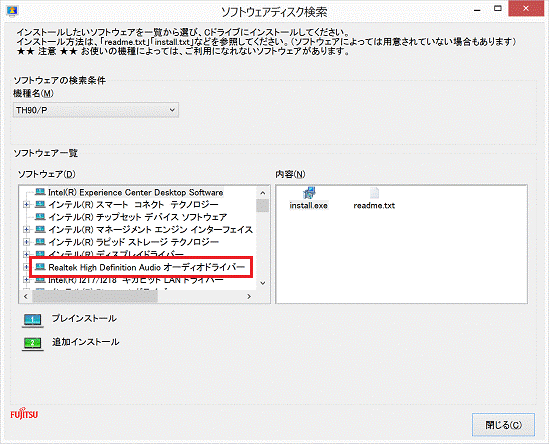Close the window with red X
The width and height of the screenshot is (549, 444).
pos(526,8)
